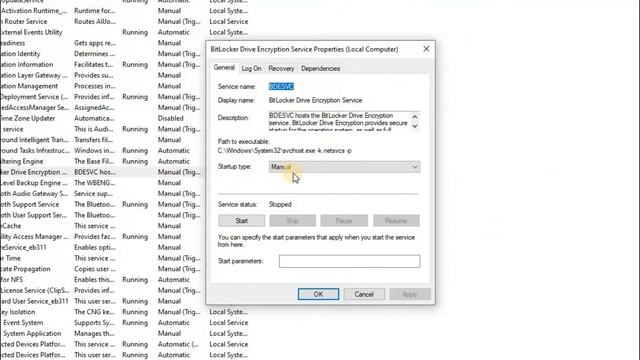Click 'Gets apps re...' description cell
Viewport: 640px width, 360px height.
click(95, 43)
